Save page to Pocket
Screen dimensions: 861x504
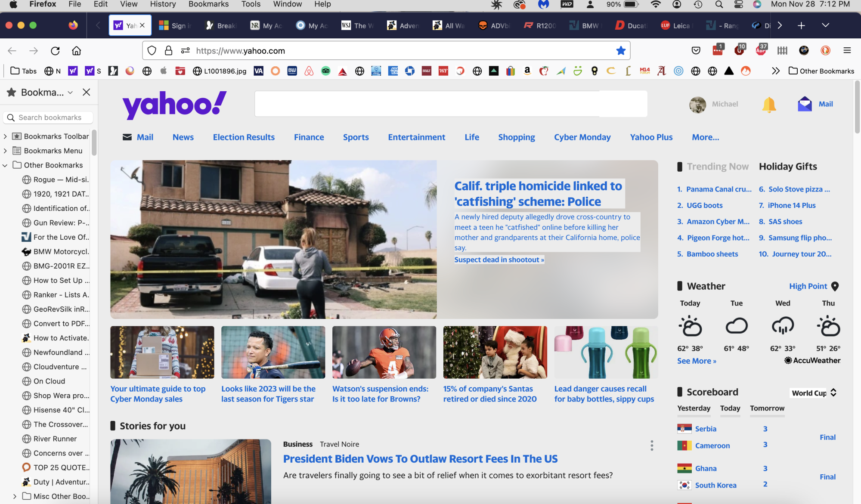pyautogui.click(x=696, y=51)
